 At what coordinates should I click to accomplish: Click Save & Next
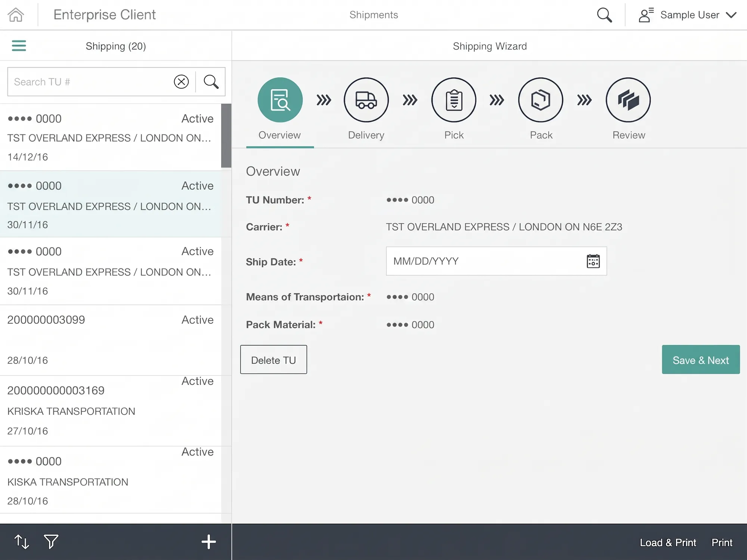701,360
